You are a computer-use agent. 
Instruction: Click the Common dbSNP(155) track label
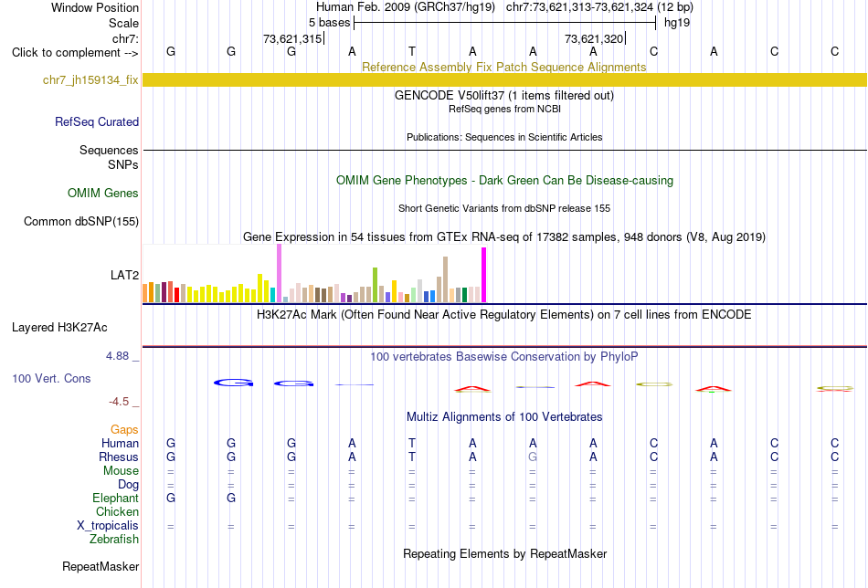click(80, 221)
